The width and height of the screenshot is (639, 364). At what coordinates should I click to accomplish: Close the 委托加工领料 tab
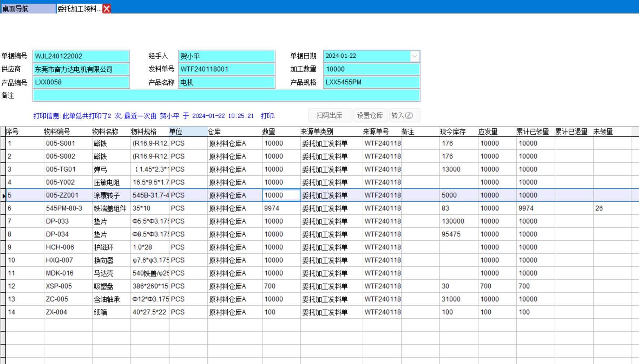[107, 9]
